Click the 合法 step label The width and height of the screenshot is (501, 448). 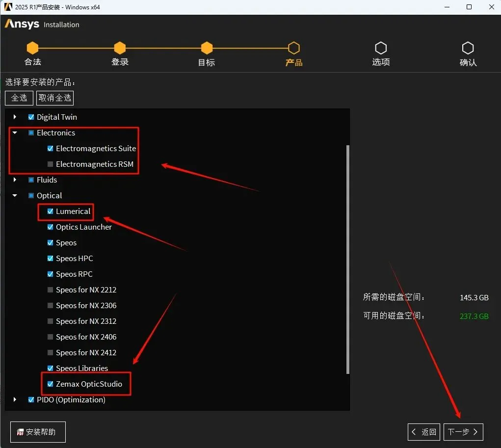[32, 62]
